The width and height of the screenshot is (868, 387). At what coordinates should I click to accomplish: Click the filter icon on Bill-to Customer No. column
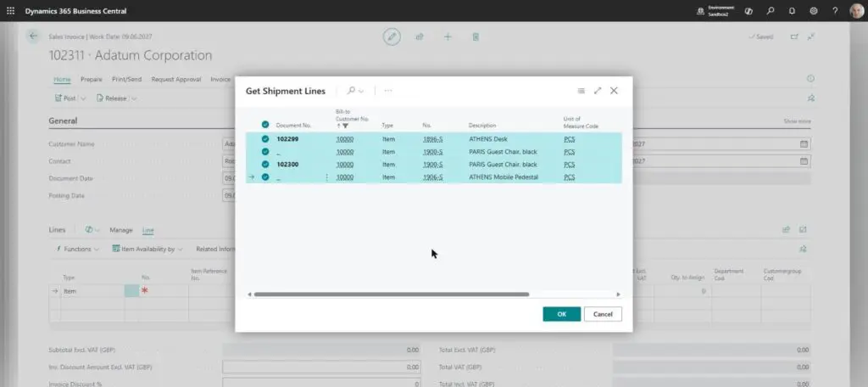[x=346, y=126]
